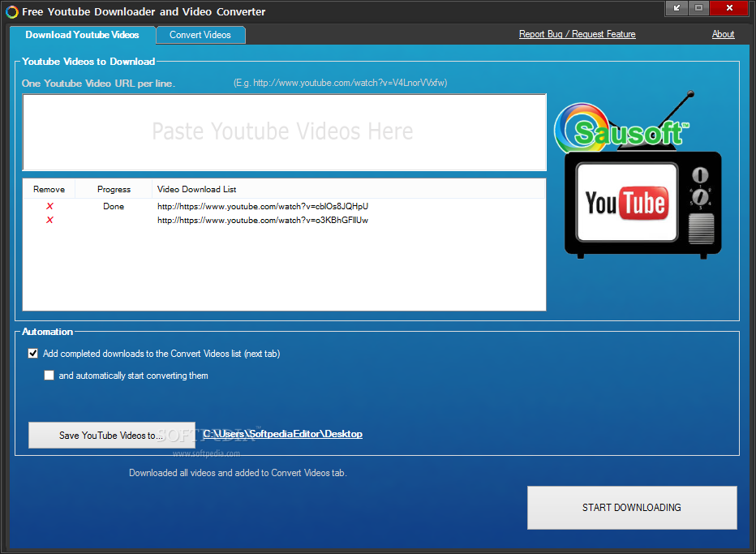Open the C:\Users\SoftpediaEditor\Desktop path link
756x554 pixels.
(282, 434)
